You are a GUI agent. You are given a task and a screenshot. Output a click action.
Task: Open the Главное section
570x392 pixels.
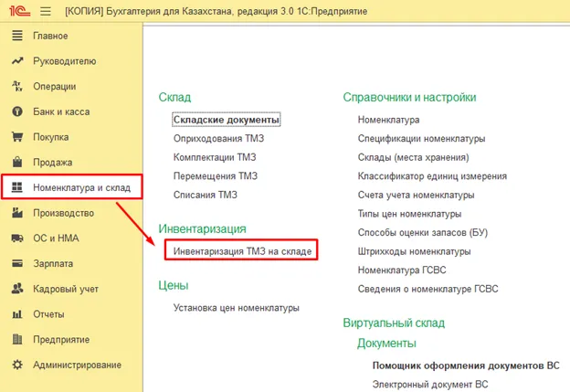click(50, 36)
